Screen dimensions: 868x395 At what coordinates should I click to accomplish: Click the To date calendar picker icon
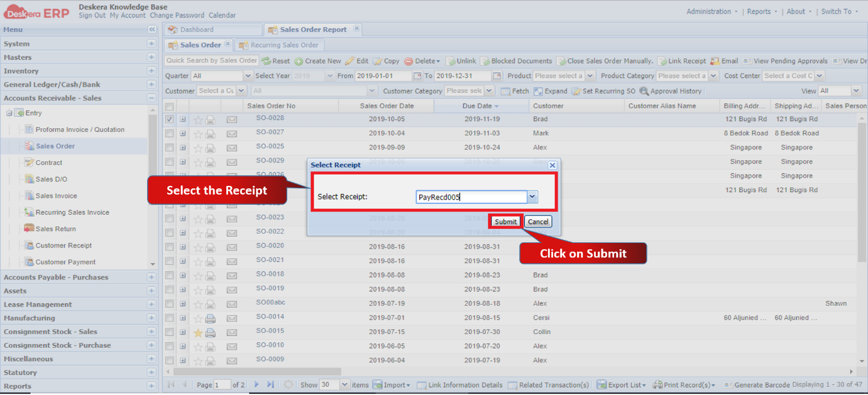[x=497, y=76]
